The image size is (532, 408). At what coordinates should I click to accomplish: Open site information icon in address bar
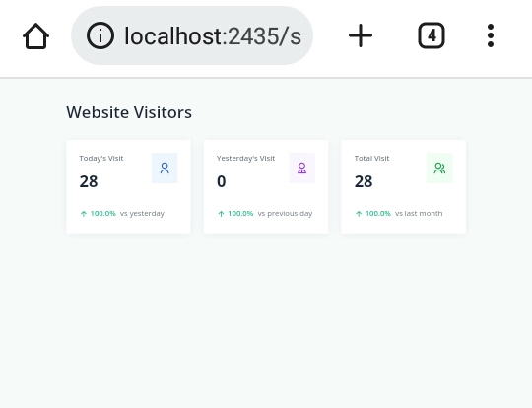(x=100, y=35)
